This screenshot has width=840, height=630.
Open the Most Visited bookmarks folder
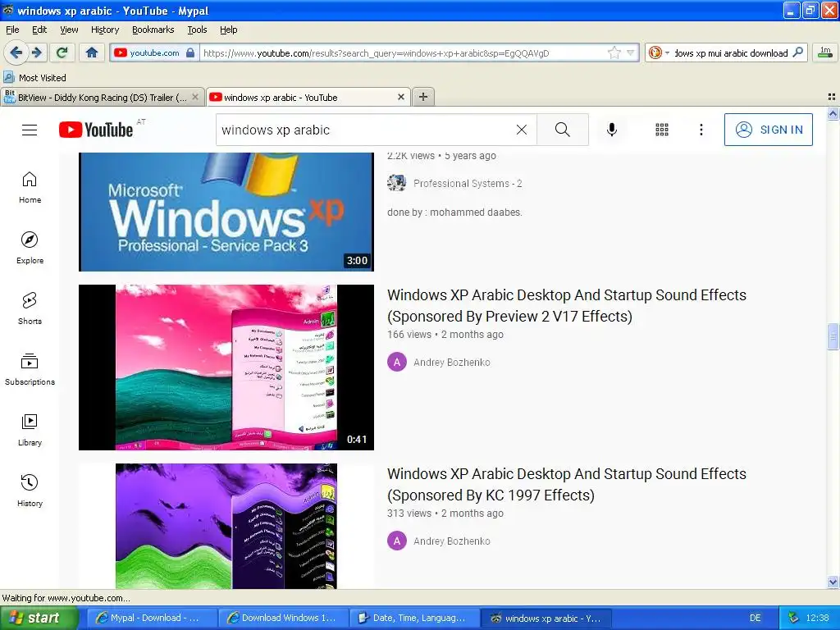pos(35,78)
